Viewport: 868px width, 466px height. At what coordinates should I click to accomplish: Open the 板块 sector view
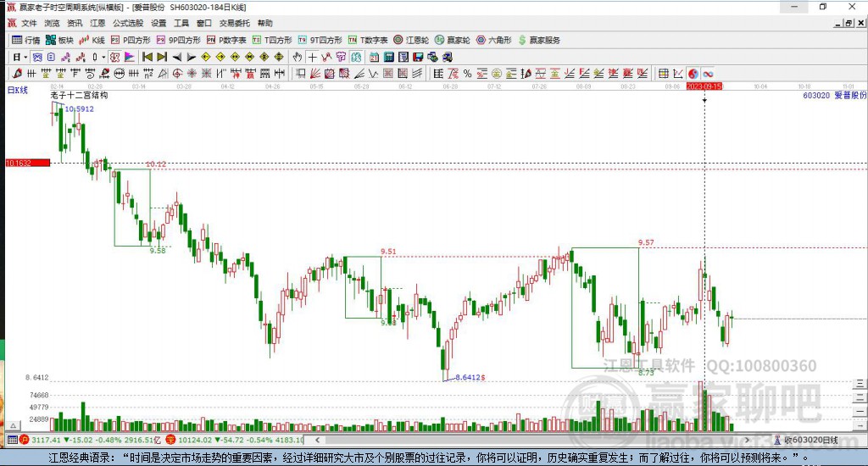click(x=59, y=40)
